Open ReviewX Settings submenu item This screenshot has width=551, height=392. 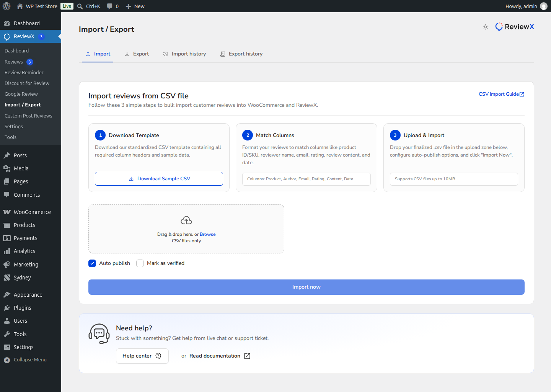pos(14,126)
